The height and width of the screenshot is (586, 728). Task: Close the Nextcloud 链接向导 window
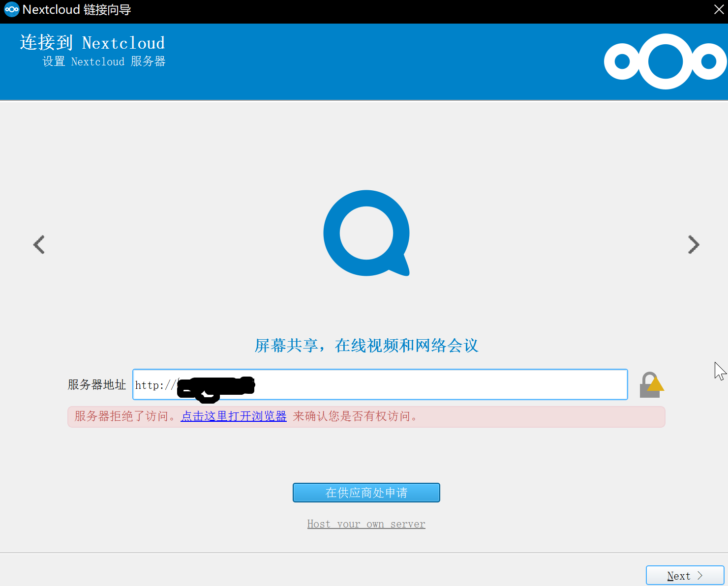pos(719,10)
